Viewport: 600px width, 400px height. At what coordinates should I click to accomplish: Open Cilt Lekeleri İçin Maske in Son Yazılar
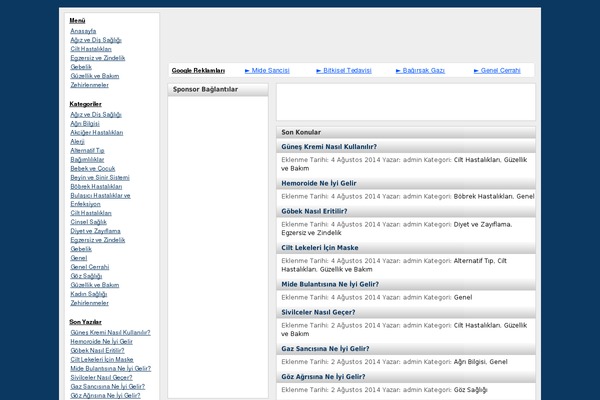[x=102, y=359]
